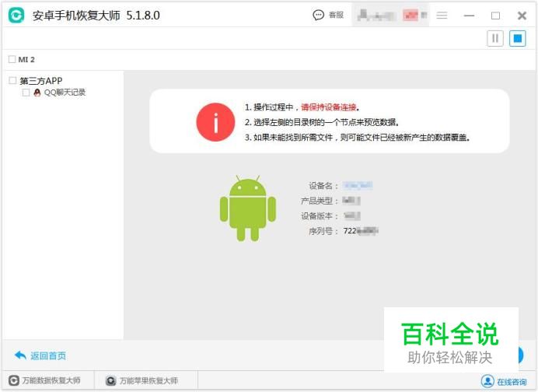Screen dimensions: 538x392
Task: Click the green Android robot icon
Action: coord(248,208)
